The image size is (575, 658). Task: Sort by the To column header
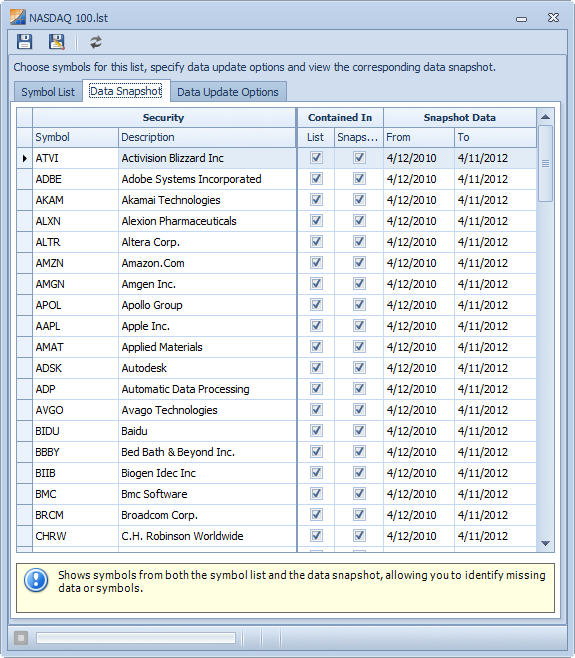point(495,137)
